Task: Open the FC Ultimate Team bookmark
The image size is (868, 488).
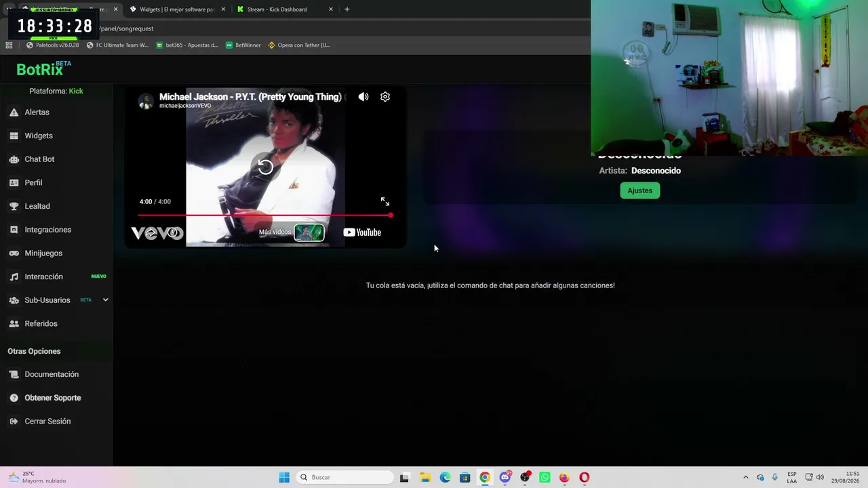Action: point(117,45)
